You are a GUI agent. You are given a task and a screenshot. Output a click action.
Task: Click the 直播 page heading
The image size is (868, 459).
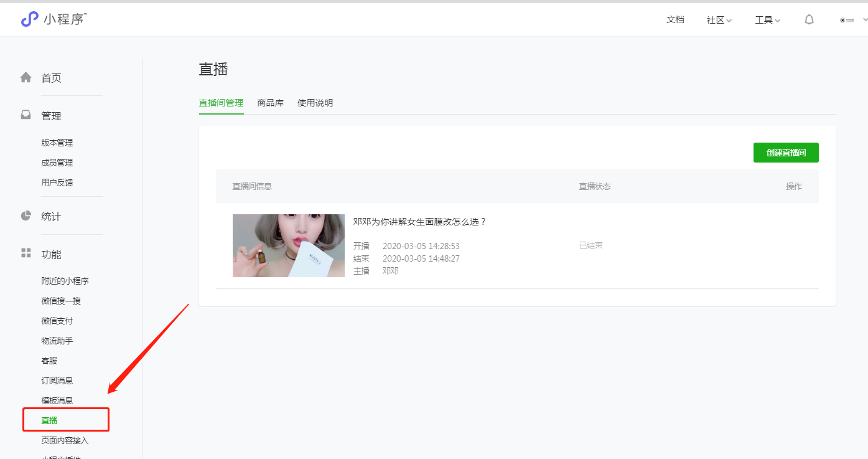pyautogui.click(x=213, y=69)
